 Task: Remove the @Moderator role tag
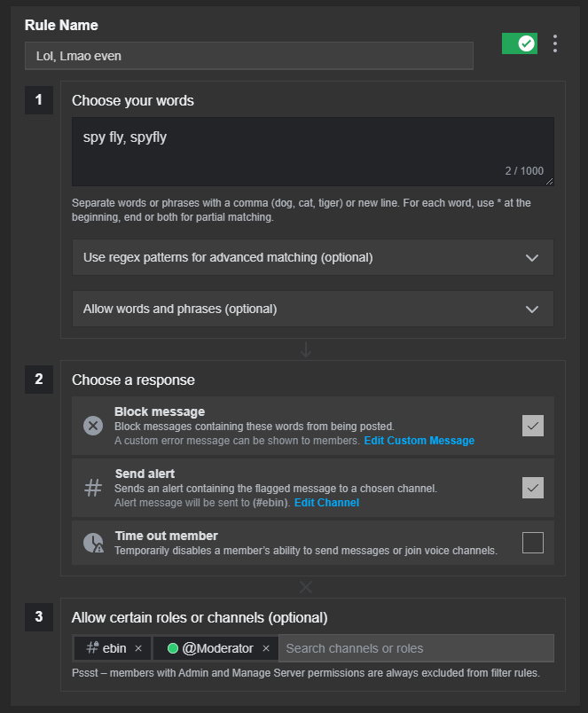coord(266,648)
